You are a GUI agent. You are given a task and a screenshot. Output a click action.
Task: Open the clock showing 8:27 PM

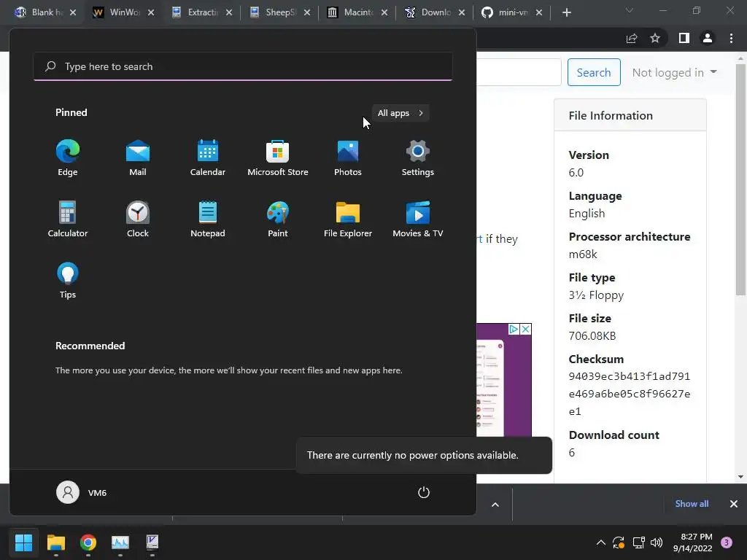coord(693,542)
